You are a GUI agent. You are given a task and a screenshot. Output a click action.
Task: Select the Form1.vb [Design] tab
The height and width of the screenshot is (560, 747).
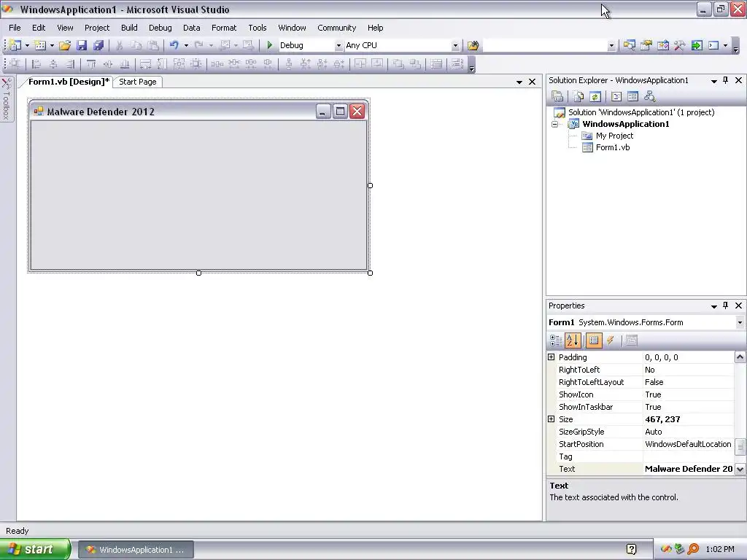69,82
